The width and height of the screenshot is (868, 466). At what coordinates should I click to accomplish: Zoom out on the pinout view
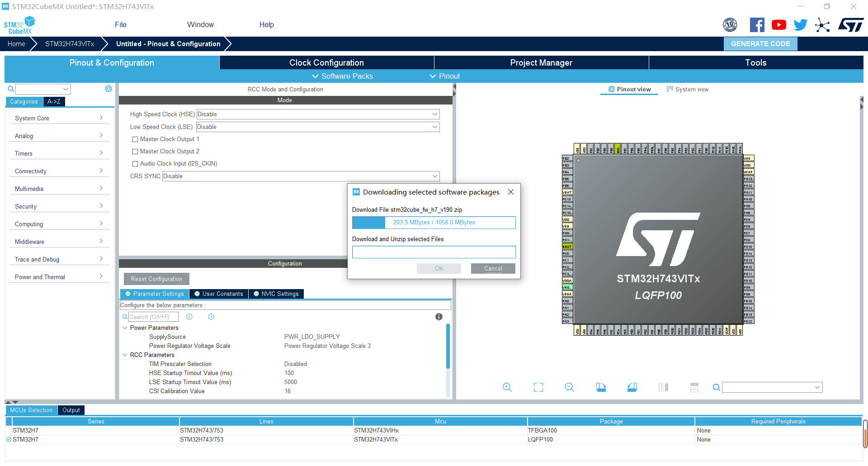tap(570, 387)
